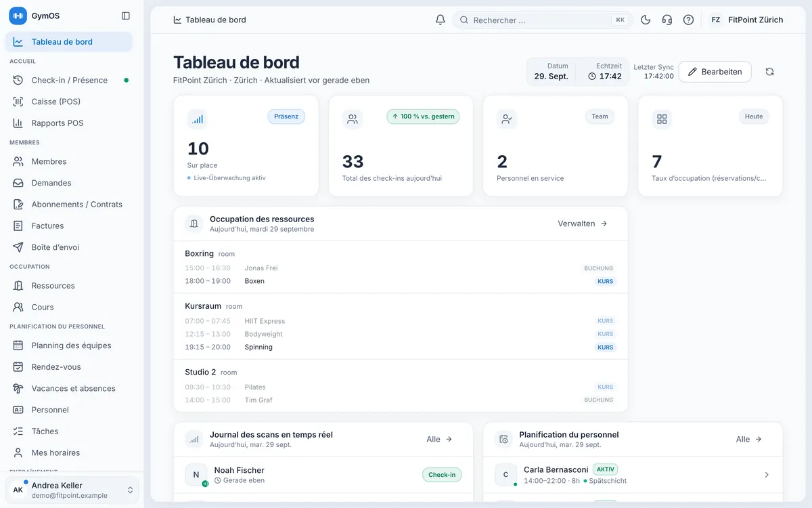The height and width of the screenshot is (508, 812).
Task: Click the Taux d'occupation grid icon
Action: click(x=662, y=119)
